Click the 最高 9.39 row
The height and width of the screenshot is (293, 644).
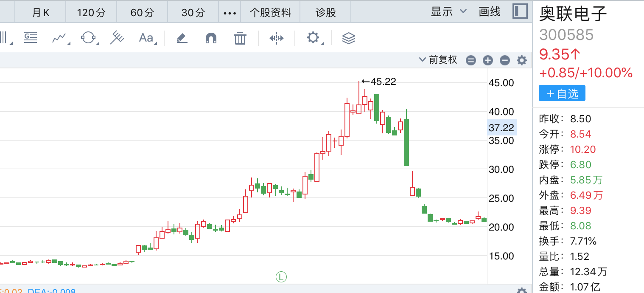pyautogui.click(x=565, y=210)
